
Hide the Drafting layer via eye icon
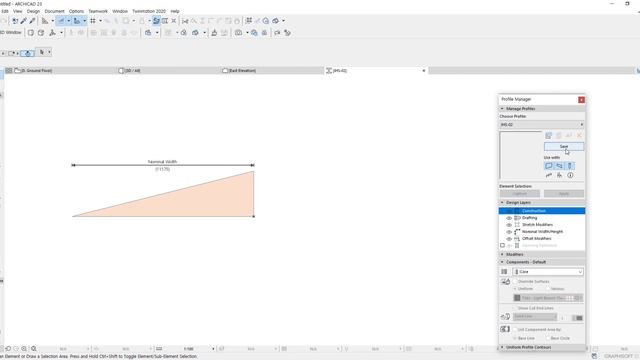[509, 218]
